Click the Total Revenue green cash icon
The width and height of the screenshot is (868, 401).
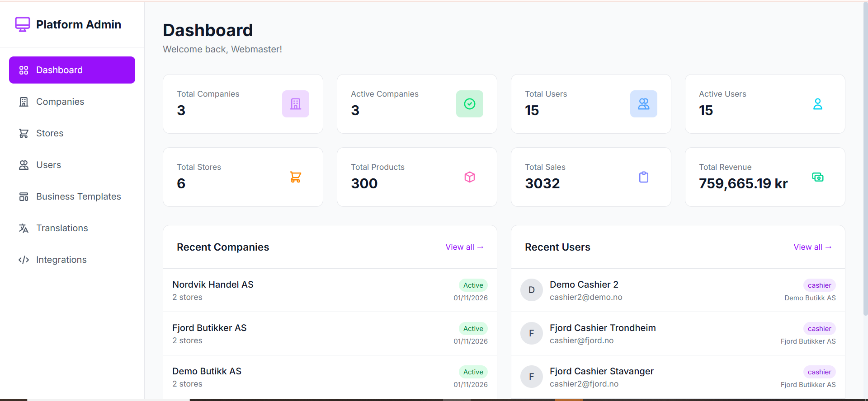tap(817, 177)
